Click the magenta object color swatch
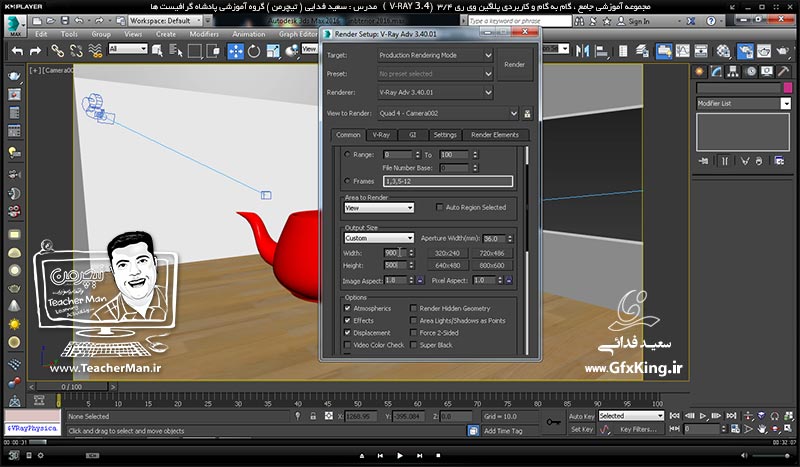 tap(787, 88)
